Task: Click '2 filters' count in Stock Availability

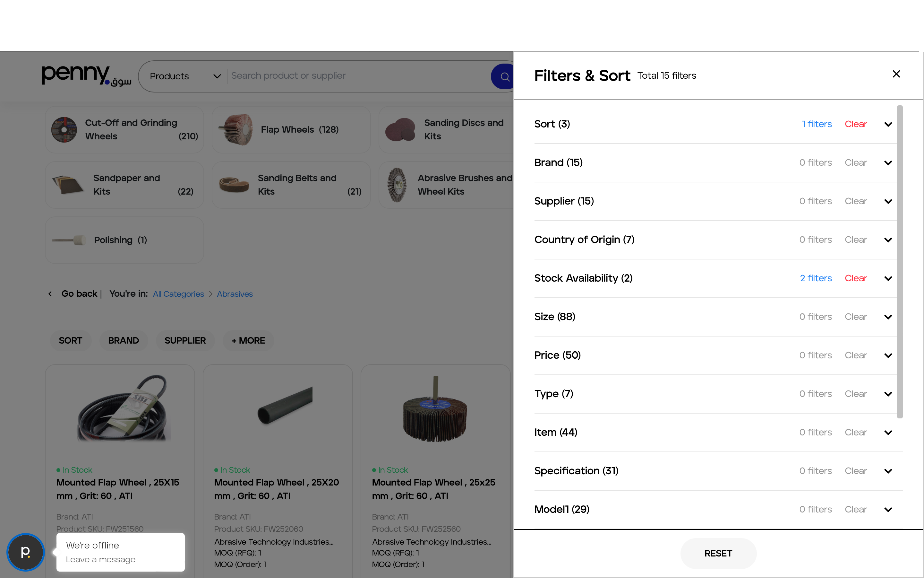Action: (x=816, y=278)
